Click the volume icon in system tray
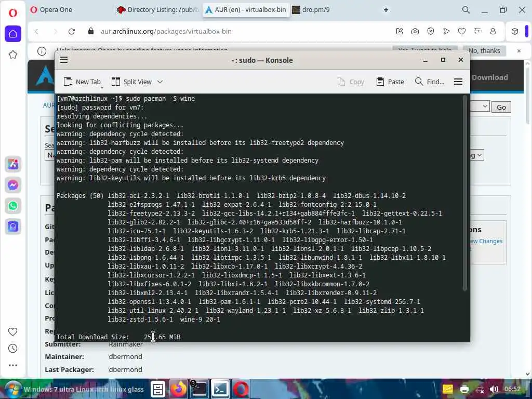 click(494, 389)
